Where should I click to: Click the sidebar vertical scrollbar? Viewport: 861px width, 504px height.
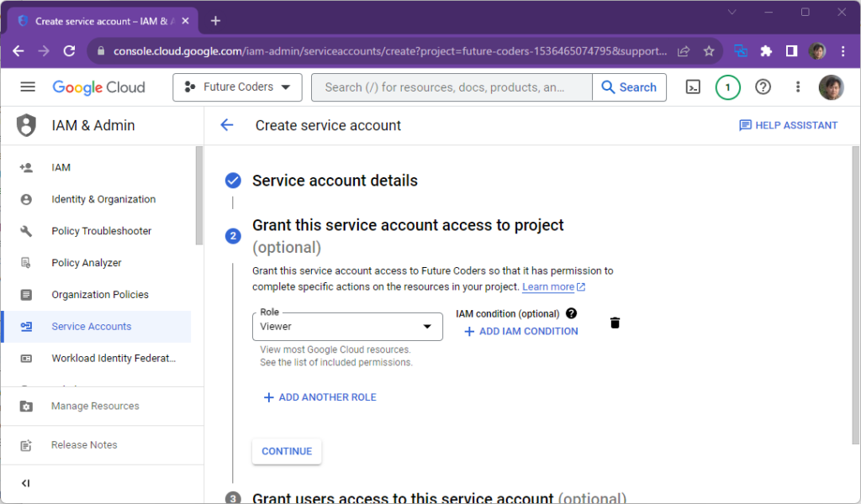tap(198, 195)
